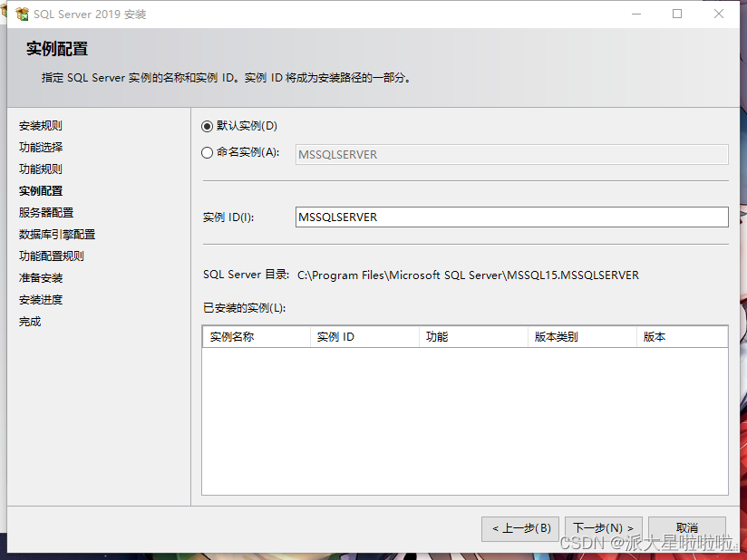Select 功能配置规则 step in sidebar
Image resolution: width=747 pixels, height=560 pixels.
52,256
